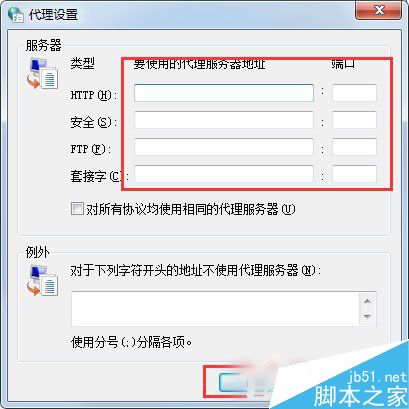
Task: Click the Proxy Settings globe title icon
Action: 16,15
